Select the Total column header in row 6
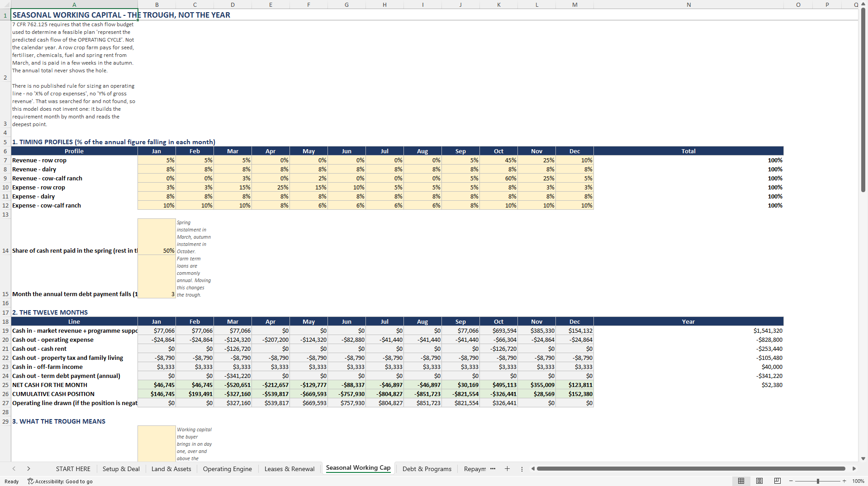This screenshot has width=868, height=486. 688,151
